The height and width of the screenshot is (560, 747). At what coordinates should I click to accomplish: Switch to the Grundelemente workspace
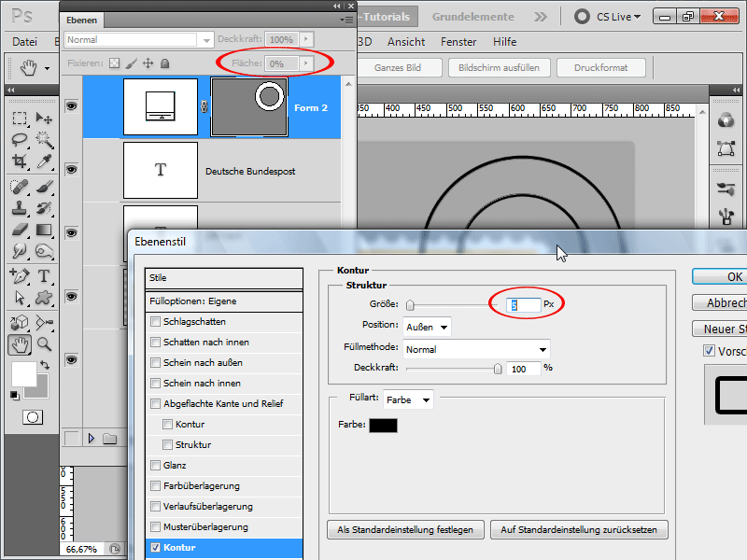[x=473, y=17]
